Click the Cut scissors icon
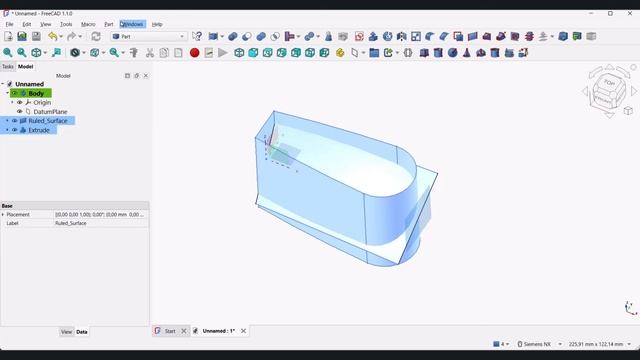Screen dimensions: 640x360 (150, 53)
